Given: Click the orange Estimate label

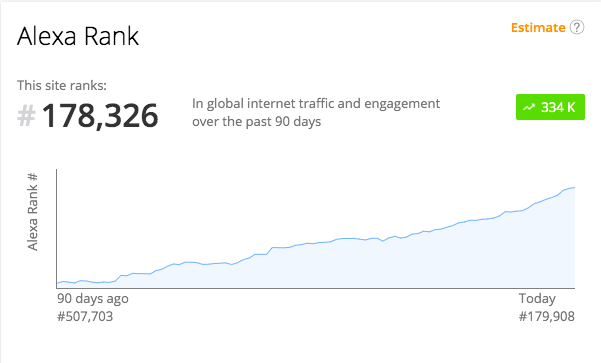Looking at the screenshot, I should click(538, 28).
